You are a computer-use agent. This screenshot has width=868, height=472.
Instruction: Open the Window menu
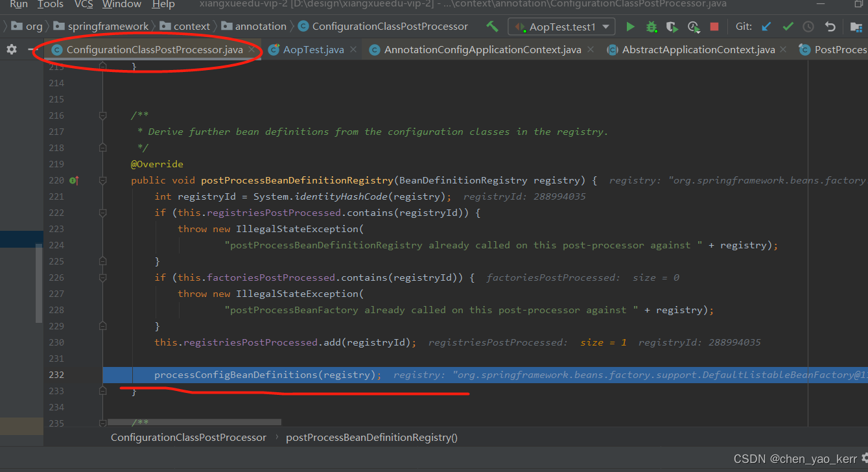pyautogui.click(x=122, y=5)
